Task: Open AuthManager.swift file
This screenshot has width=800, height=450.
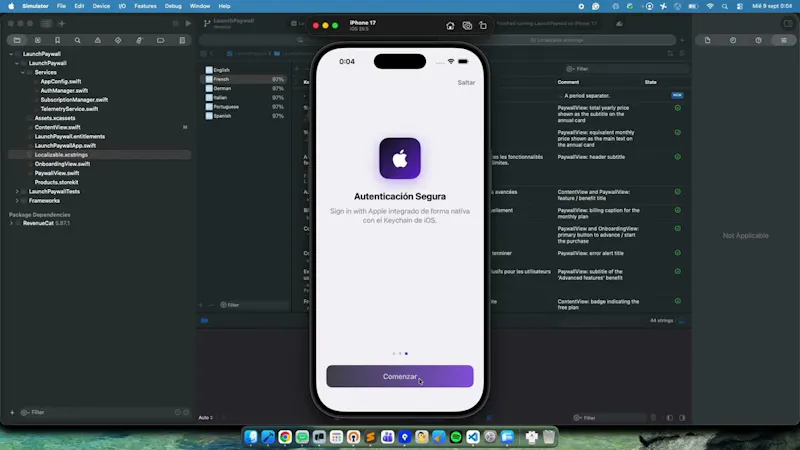Action: 64,91
